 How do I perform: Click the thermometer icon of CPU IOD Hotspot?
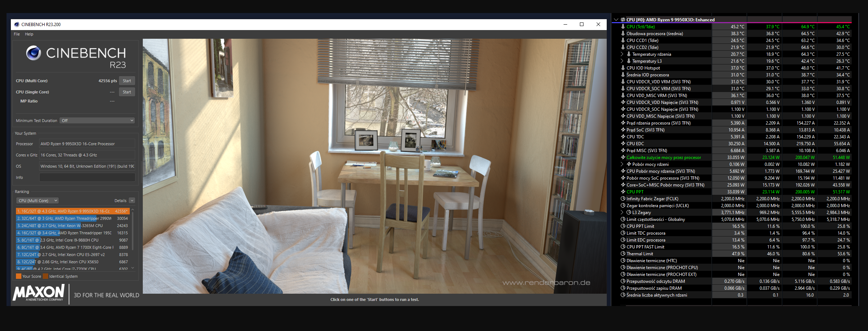pos(623,68)
